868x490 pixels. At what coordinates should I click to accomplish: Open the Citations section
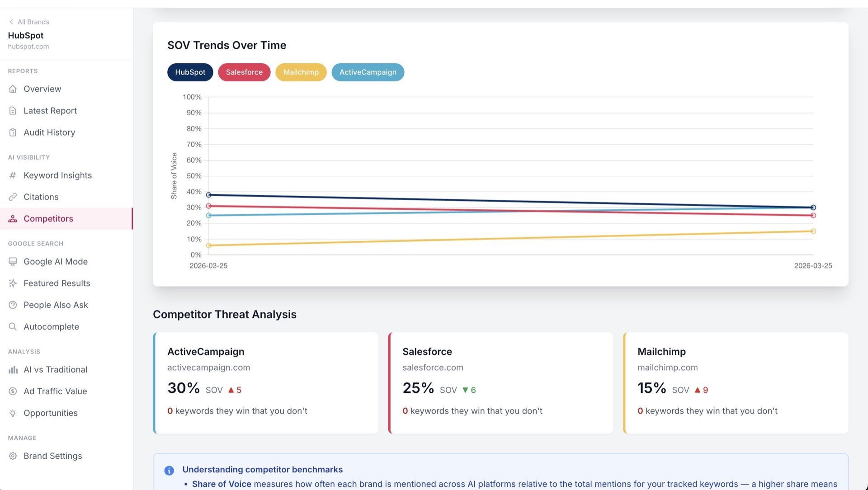66,197
